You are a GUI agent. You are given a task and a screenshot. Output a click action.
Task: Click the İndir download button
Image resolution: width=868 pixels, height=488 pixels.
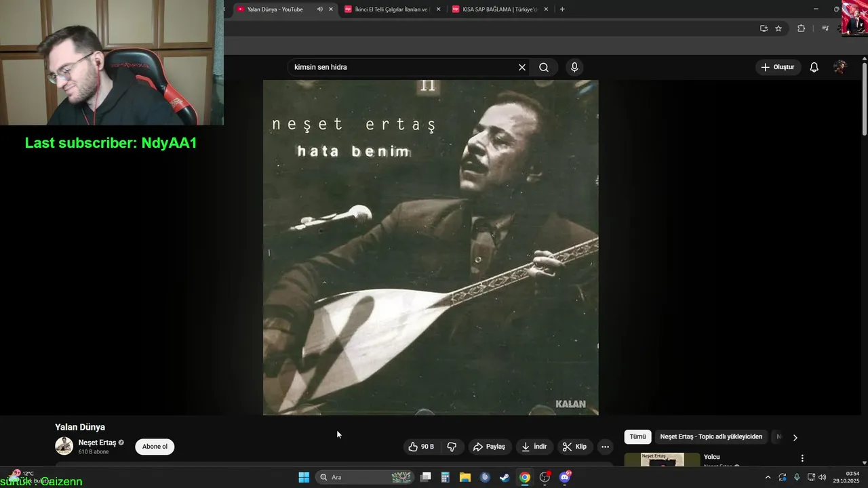tap(534, 447)
